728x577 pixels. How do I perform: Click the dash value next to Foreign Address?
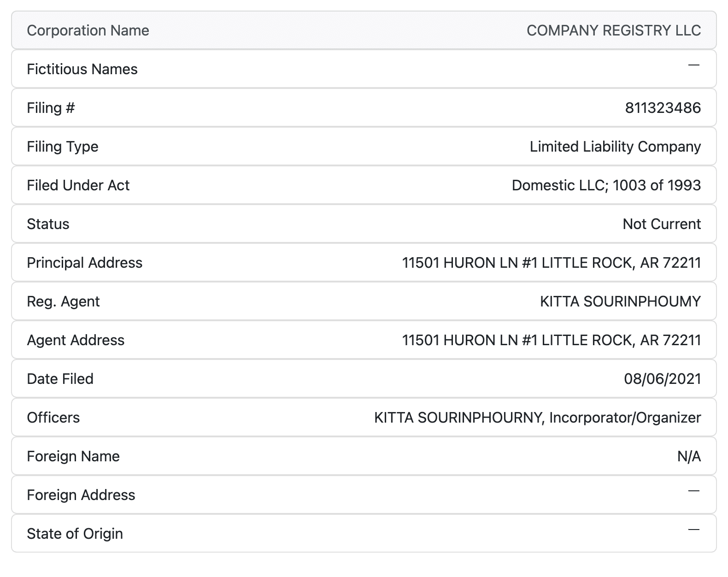(x=694, y=491)
